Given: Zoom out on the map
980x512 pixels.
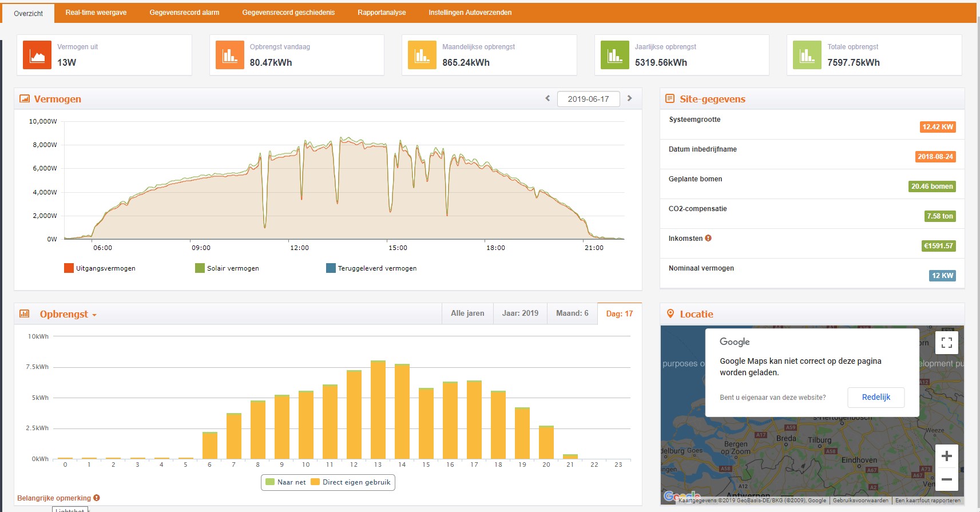Looking at the screenshot, I should tap(947, 479).
